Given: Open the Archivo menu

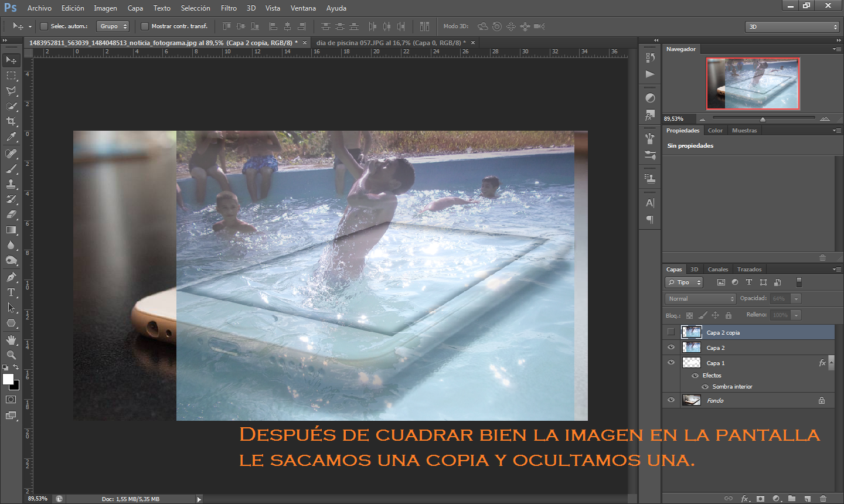Looking at the screenshot, I should 39,8.
